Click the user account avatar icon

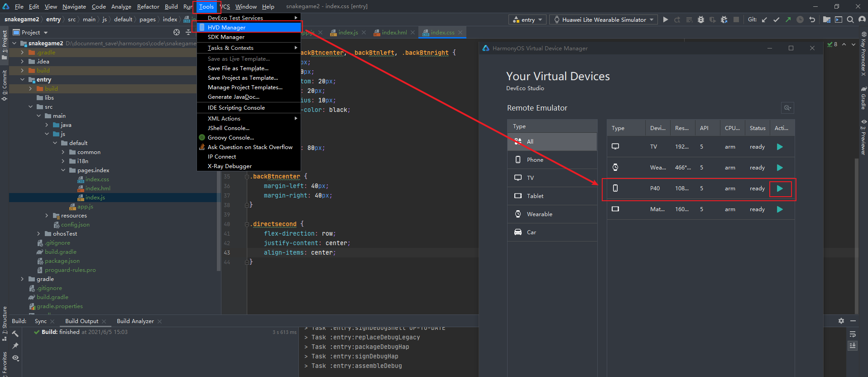tap(862, 19)
